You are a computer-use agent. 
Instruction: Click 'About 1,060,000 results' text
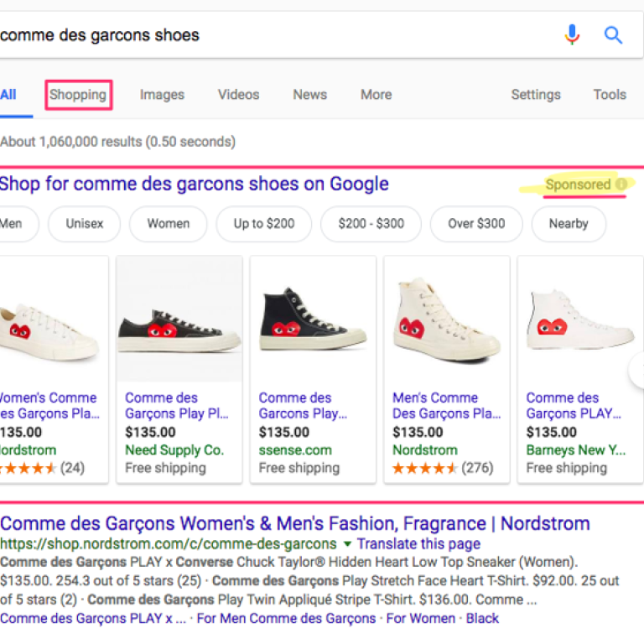pyautogui.click(x=117, y=142)
